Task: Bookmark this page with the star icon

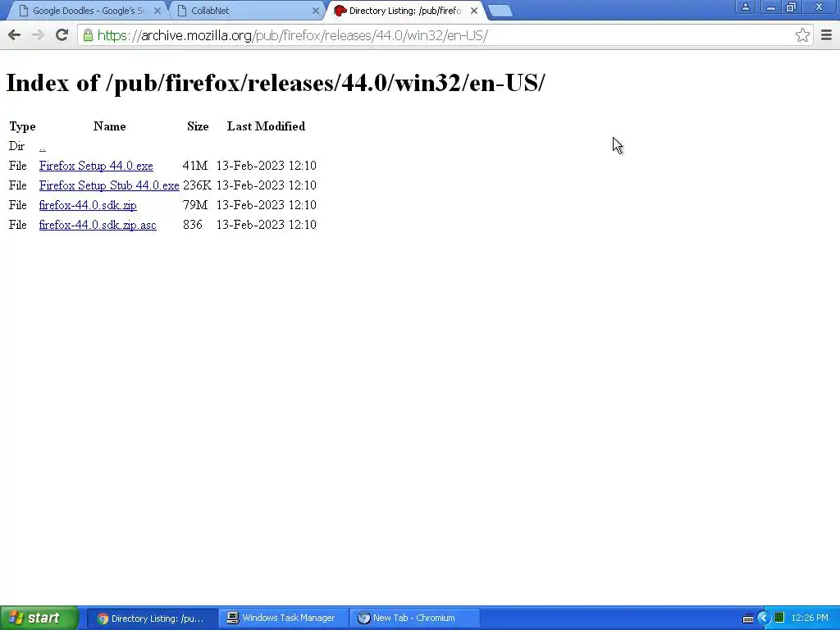Action: point(802,35)
